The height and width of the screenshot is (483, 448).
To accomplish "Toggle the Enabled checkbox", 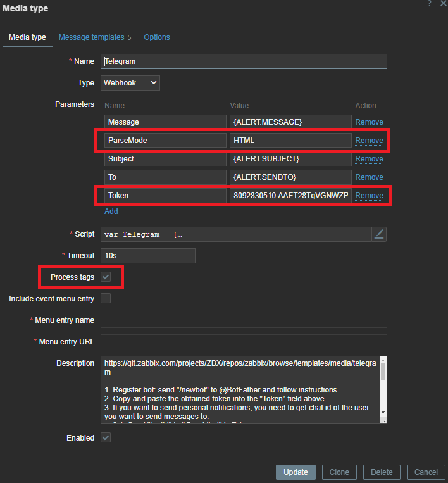I will (x=106, y=437).
